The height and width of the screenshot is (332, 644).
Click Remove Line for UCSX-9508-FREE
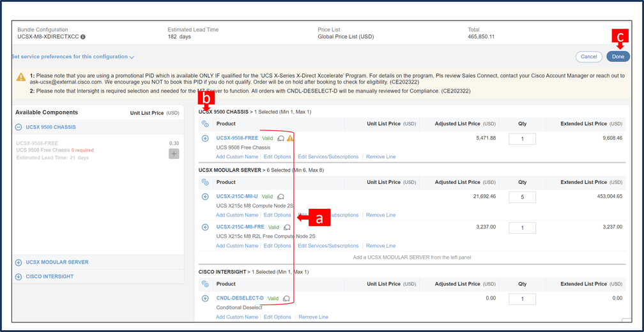pyautogui.click(x=381, y=157)
